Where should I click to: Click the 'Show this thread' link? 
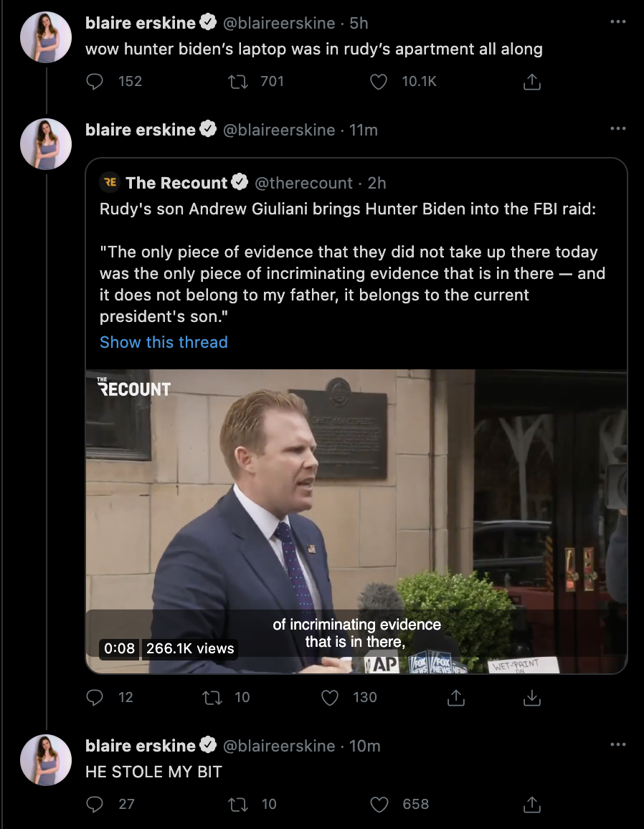point(164,342)
